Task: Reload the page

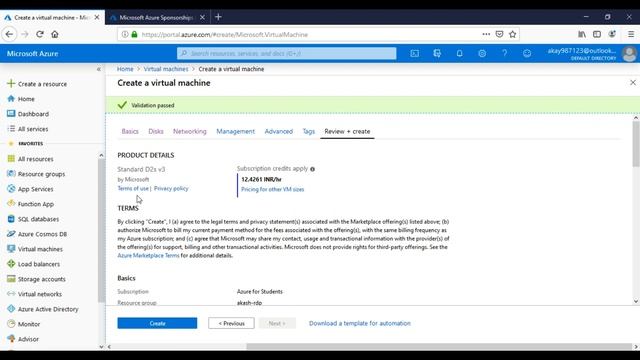Action: [x=40, y=34]
